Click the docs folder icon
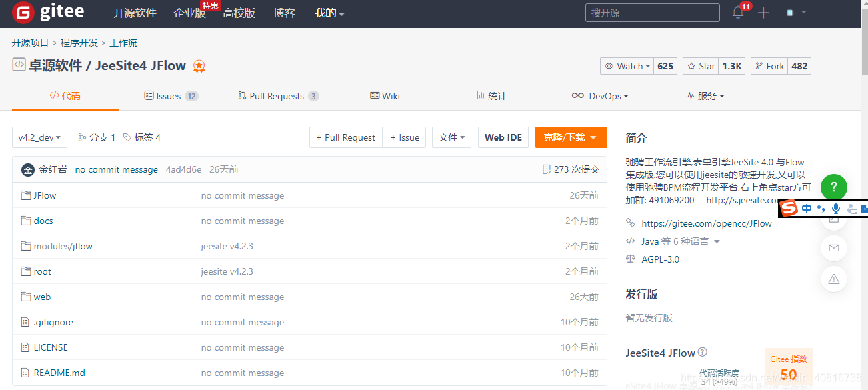The height and width of the screenshot is (390, 868). pos(26,221)
